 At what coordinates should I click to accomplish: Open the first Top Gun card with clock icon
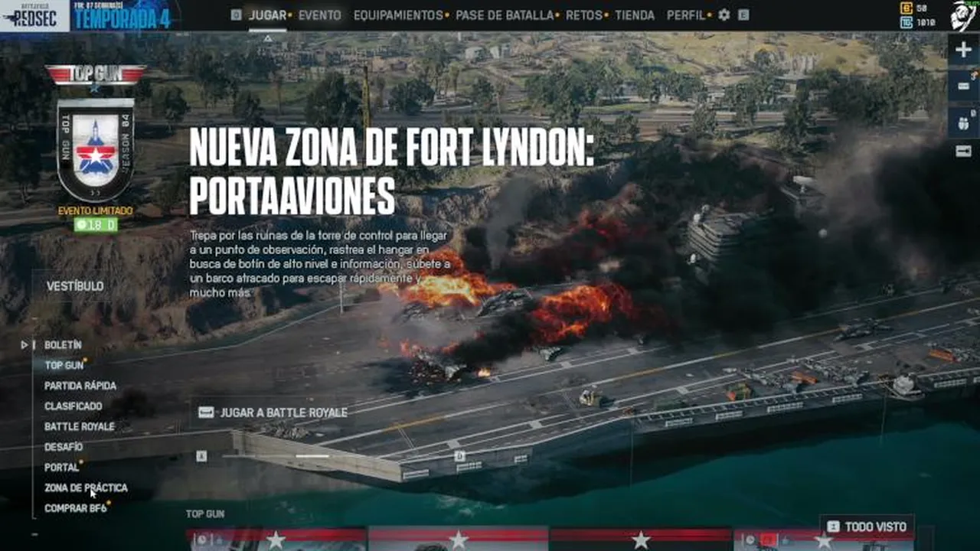[x=276, y=539]
